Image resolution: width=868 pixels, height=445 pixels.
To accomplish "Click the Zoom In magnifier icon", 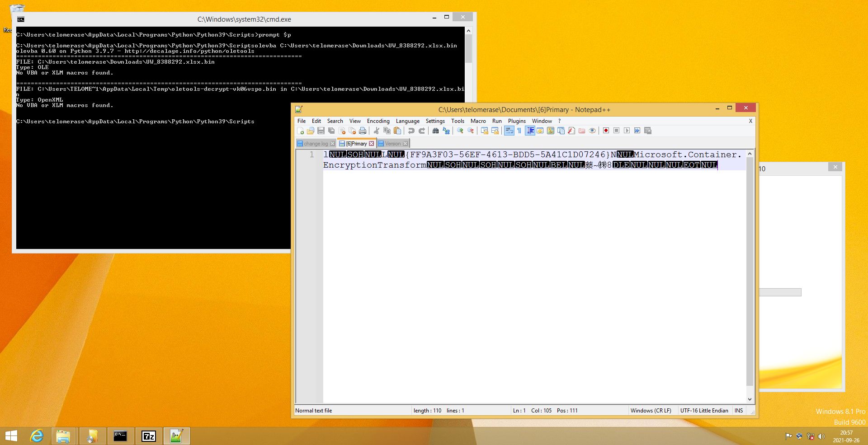I will click(460, 131).
